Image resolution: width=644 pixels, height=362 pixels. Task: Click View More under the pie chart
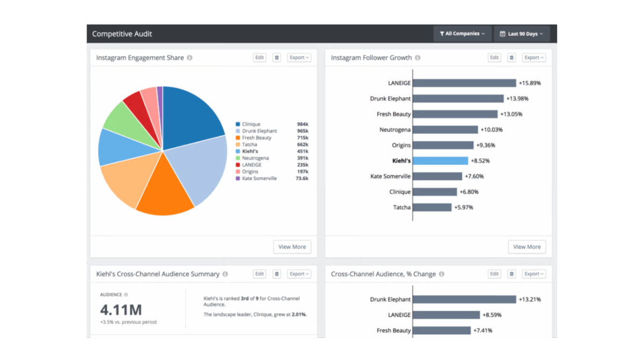[292, 247]
